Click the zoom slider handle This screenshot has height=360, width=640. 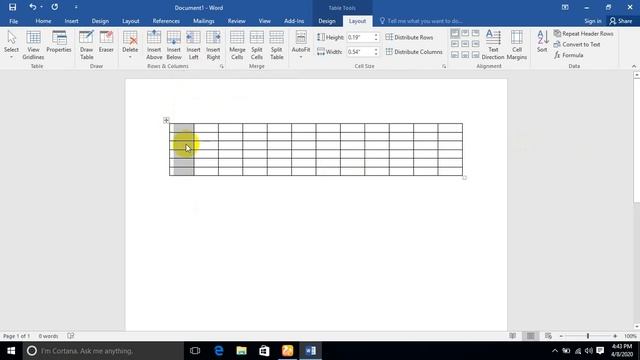pos(588,336)
